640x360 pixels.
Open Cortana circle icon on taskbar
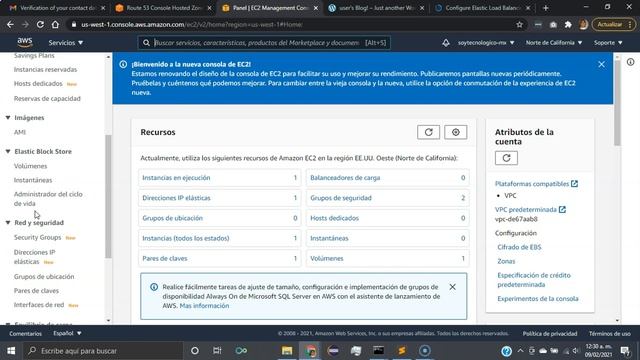click(195, 351)
